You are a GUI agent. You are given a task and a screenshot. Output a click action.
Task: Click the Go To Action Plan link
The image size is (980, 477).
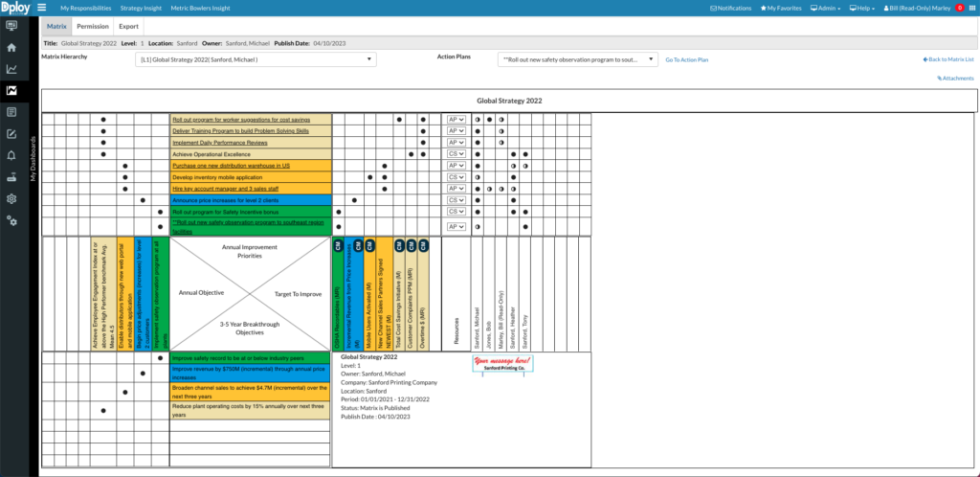click(687, 59)
